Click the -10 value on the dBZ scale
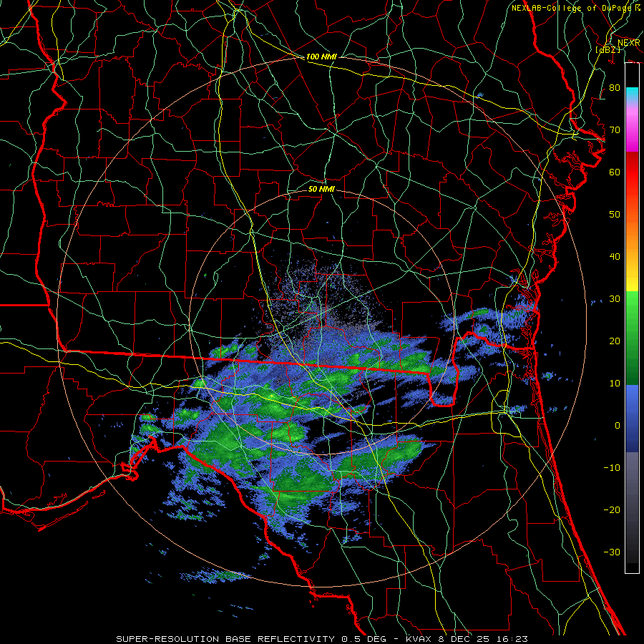The width and height of the screenshot is (644, 644). coord(612,467)
